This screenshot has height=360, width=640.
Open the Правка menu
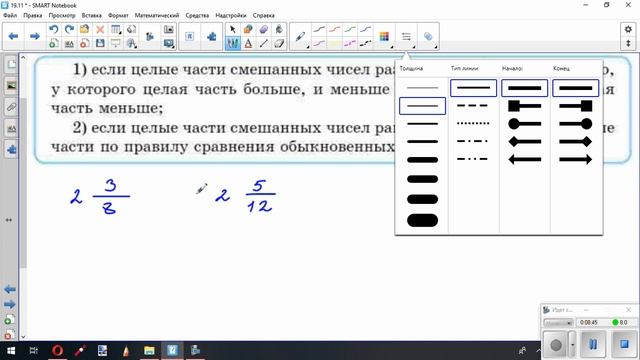tap(33, 16)
